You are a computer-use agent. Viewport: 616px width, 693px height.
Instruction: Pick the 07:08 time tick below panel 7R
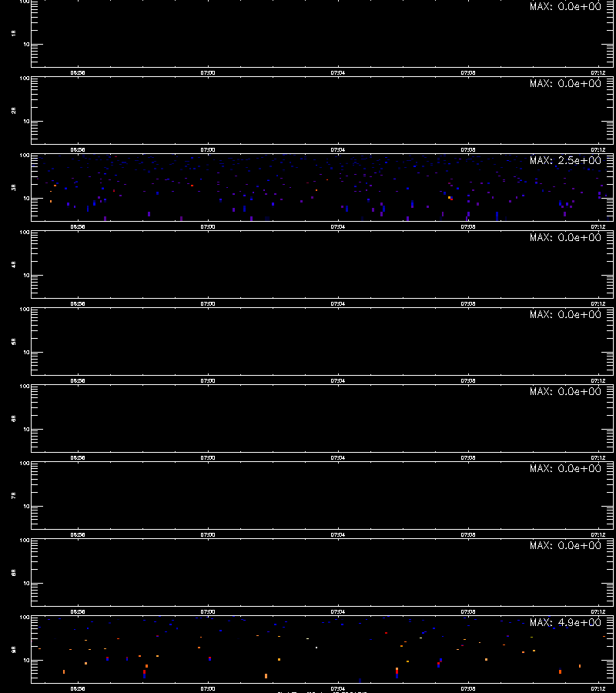(468, 535)
